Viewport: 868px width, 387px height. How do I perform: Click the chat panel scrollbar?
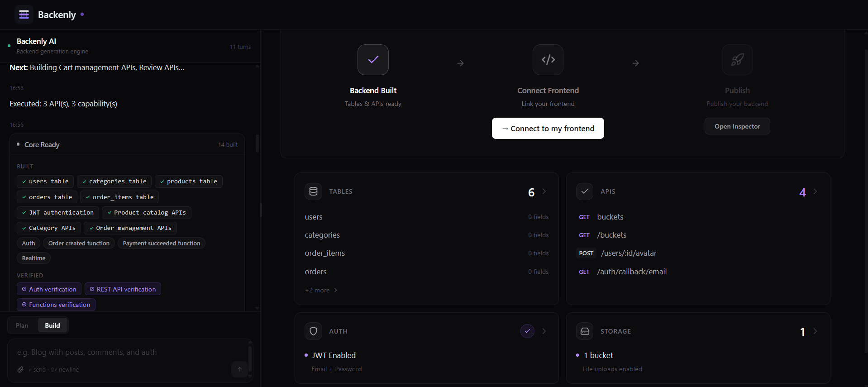point(257,144)
